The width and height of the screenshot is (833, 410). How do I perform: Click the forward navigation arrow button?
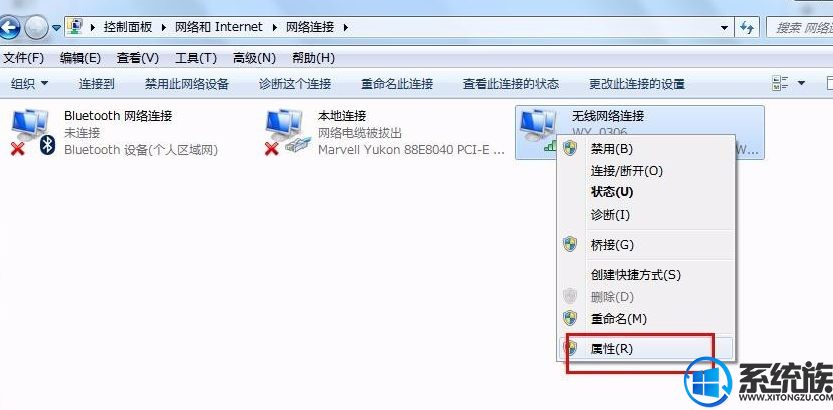click(36, 28)
